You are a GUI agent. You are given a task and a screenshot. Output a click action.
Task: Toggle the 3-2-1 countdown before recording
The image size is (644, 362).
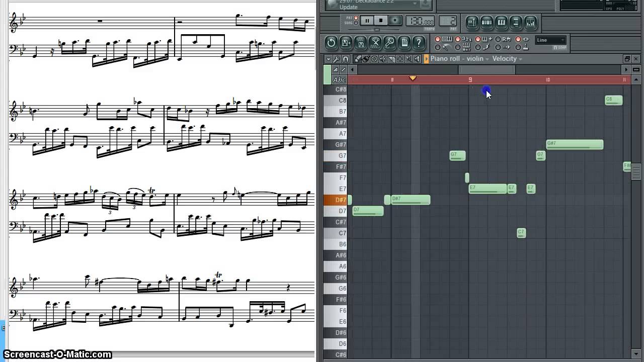458,39
